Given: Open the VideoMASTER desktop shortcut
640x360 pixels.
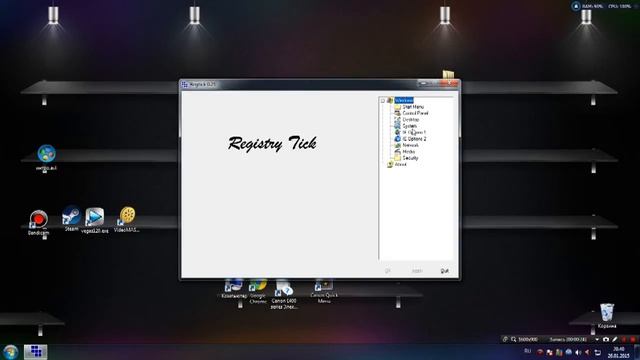Looking at the screenshot, I should [127, 219].
